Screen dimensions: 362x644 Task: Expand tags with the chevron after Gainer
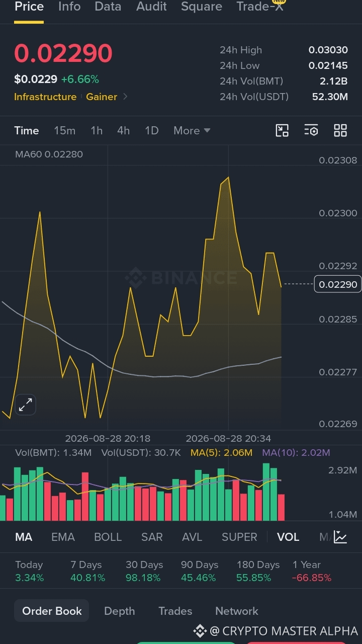point(125,97)
